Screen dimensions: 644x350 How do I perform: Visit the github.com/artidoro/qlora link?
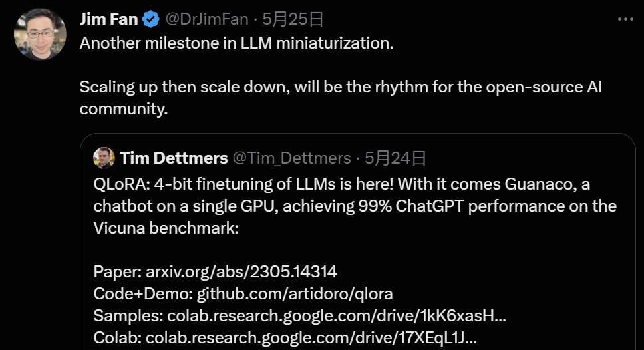(x=295, y=293)
